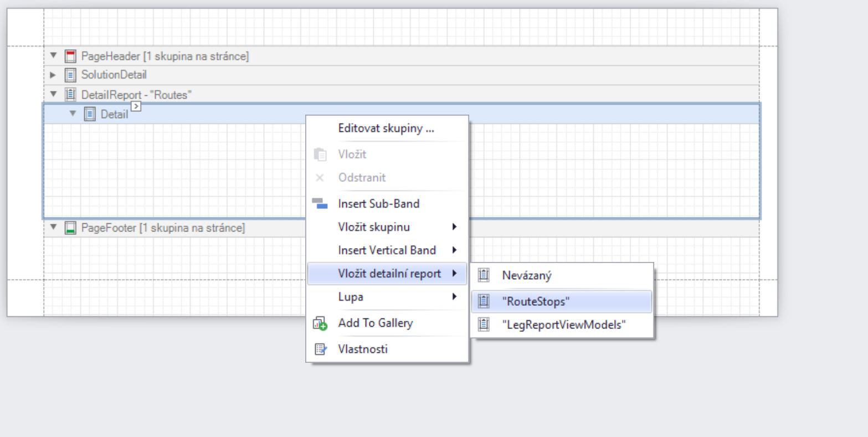Click the "RouteStops" report icon
Screen dimensions: 868x437
point(484,301)
